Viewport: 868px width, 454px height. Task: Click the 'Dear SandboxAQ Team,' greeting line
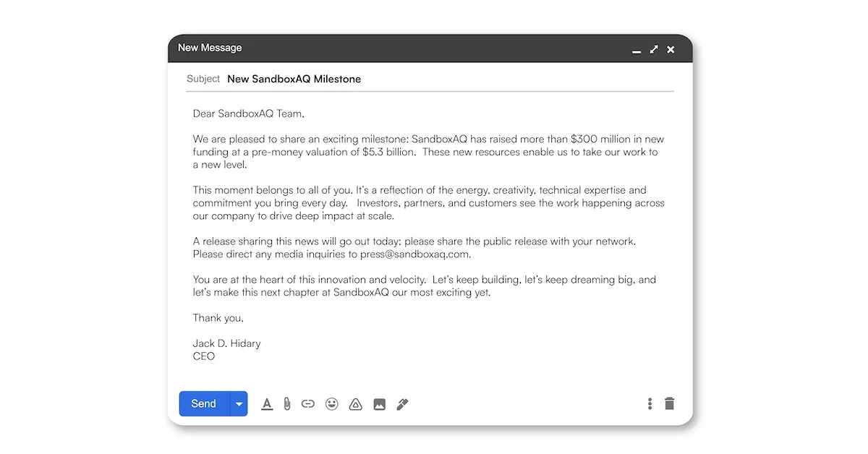249,113
